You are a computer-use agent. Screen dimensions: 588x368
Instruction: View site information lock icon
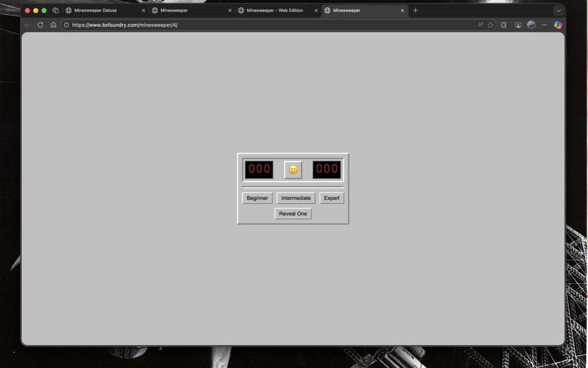coord(66,25)
